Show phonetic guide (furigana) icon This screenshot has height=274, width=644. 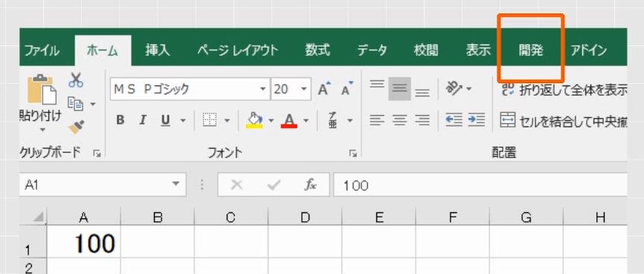tap(332, 120)
